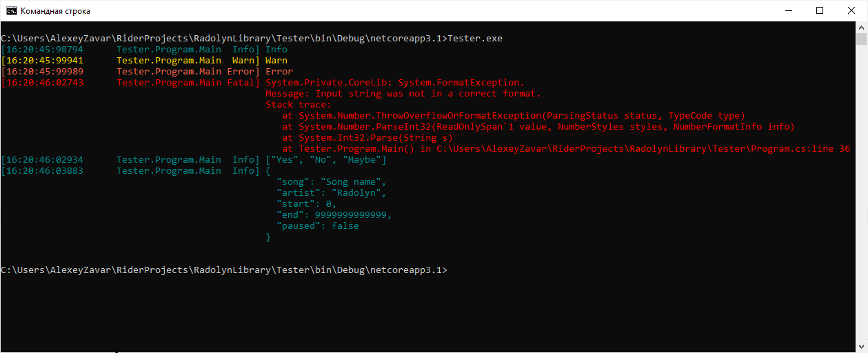The width and height of the screenshot is (868, 353).
Task: Click the JSON line "artist": "Radolyn"
Action: [x=332, y=193]
